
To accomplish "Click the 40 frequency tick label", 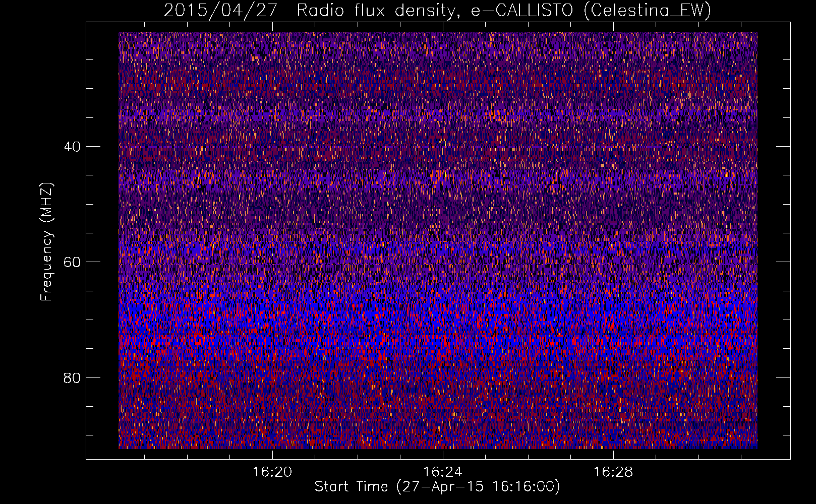I will pos(72,147).
